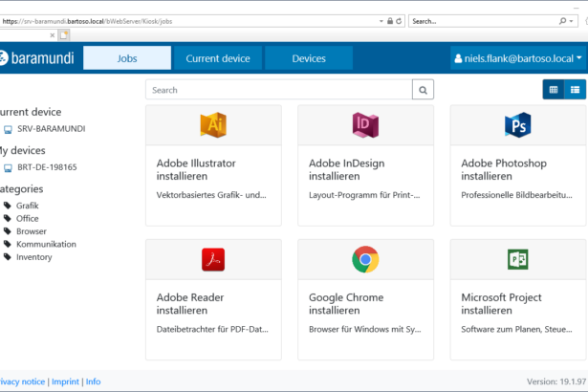This screenshot has width=588, height=392.
Task: Open the Devices tab
Action: 309,58
